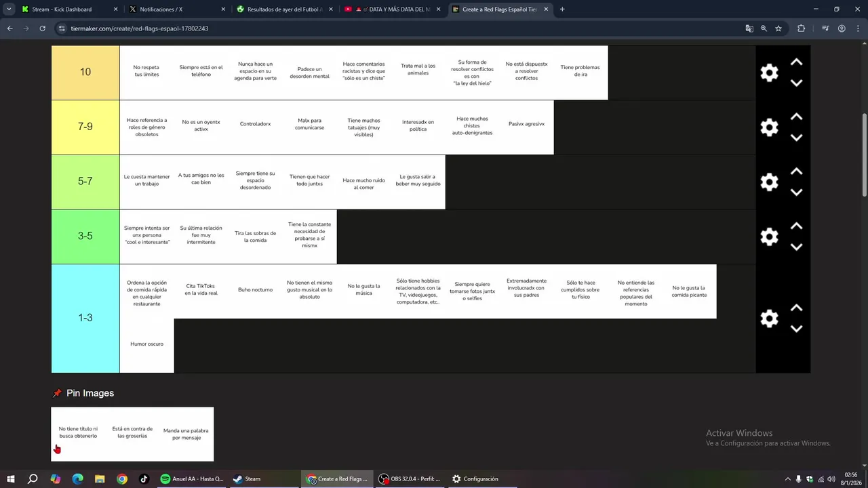
Task: Open Chrome three-dot menu
Action: pyautogui.click(x=857, y=28)
